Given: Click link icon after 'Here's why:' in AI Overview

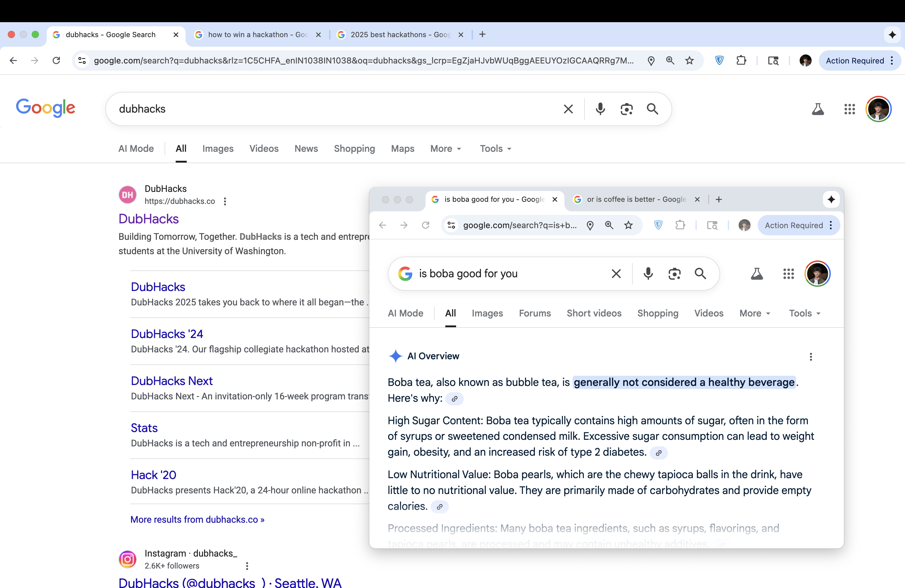Looking at the screenshot, I should pyautogui.click(x=454, y=398).
